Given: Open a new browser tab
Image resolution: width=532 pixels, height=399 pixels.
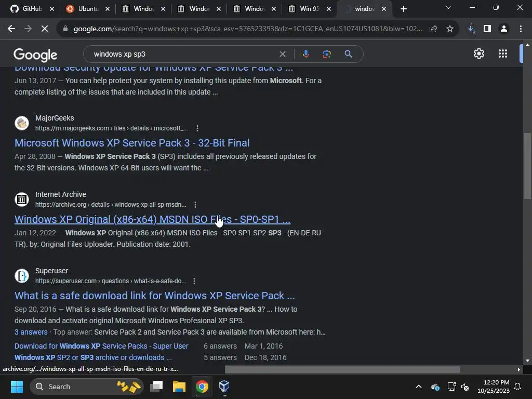Looking at the screenshot, I should 403,9.
